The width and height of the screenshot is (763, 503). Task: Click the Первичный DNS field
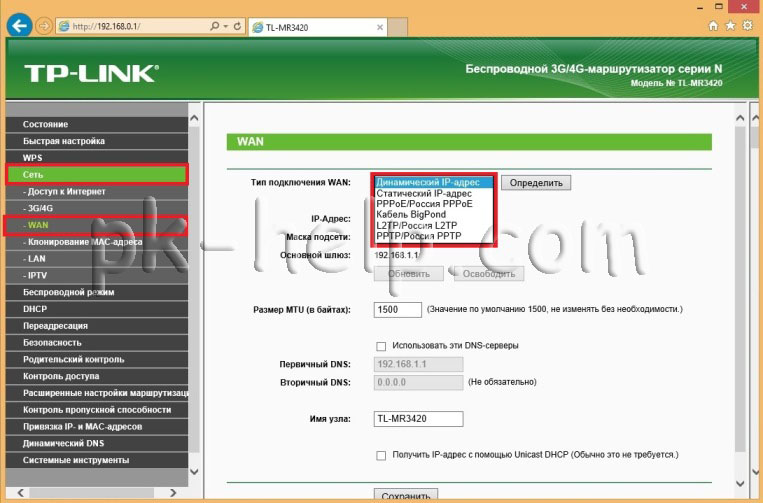418,364
